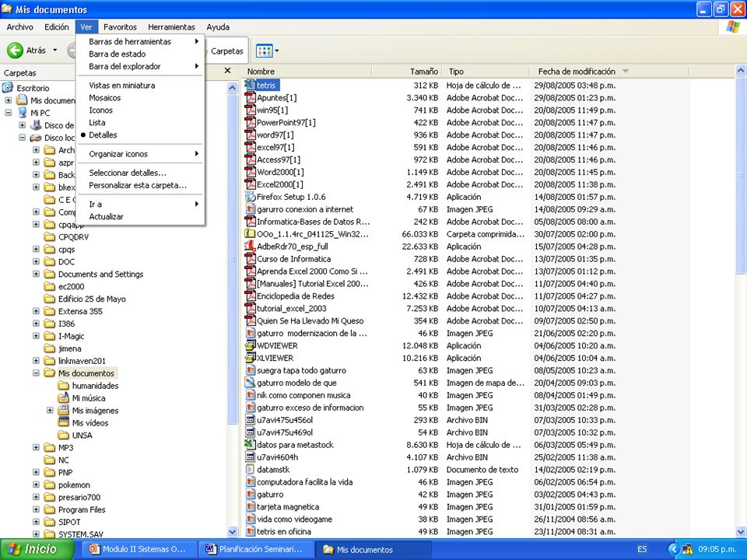This screenshot has height=560, width=747.
Task: Open the Barras de herramientas submenu
Action: [141, 41]
